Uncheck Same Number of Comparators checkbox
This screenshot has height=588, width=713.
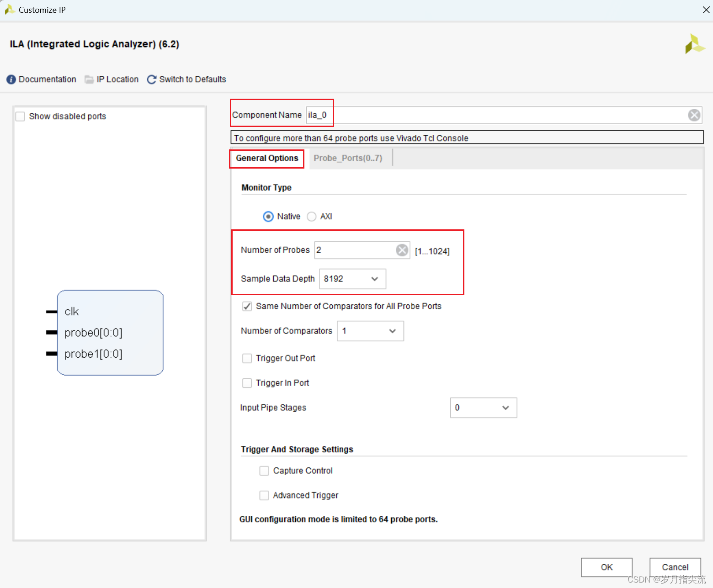point(247,306)
